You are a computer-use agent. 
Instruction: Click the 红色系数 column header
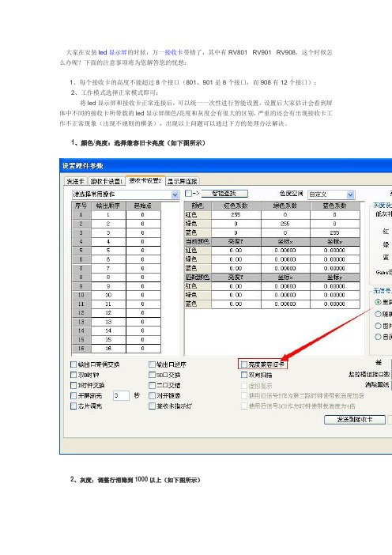(x=236, y=206)
